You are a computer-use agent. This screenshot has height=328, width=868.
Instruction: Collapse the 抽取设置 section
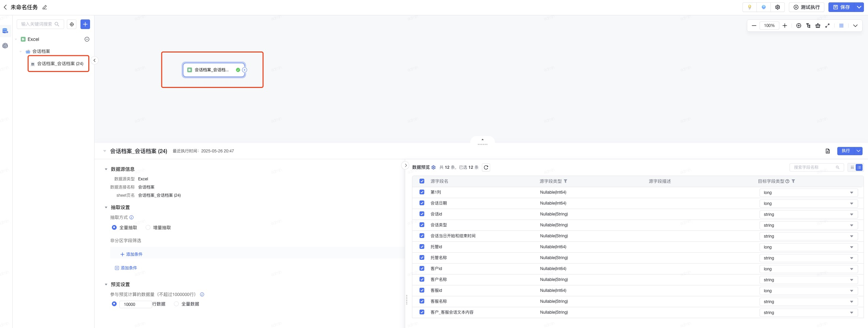coord(106,207)
